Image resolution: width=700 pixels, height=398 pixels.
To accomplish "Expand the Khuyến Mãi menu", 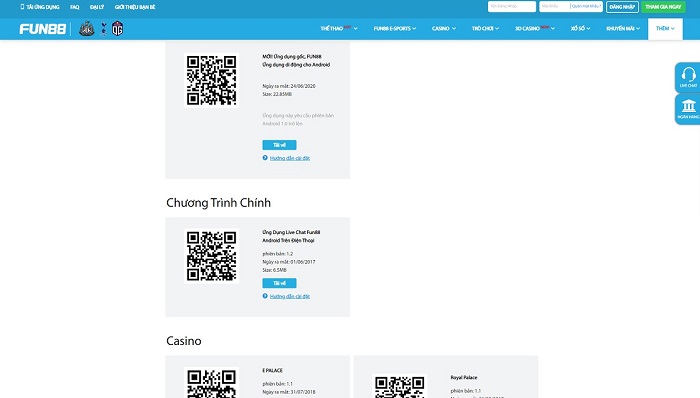I will 623,29.
